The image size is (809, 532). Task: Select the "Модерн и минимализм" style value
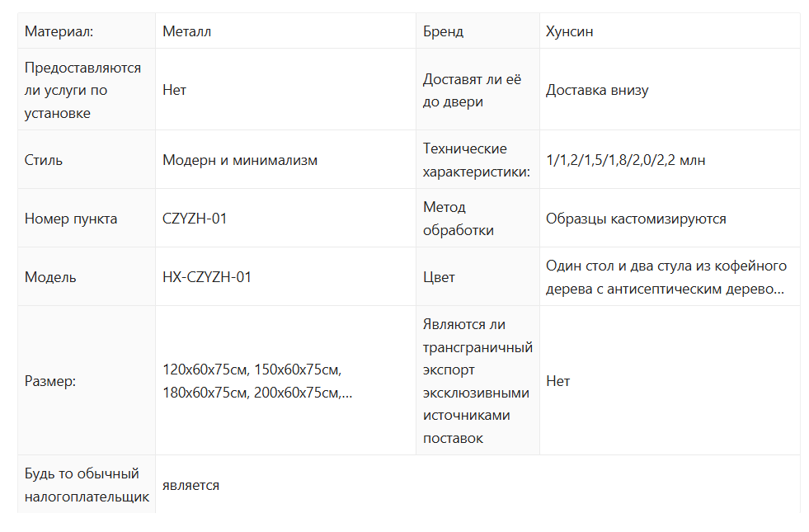pyautogui.click(x=240, y=160)
